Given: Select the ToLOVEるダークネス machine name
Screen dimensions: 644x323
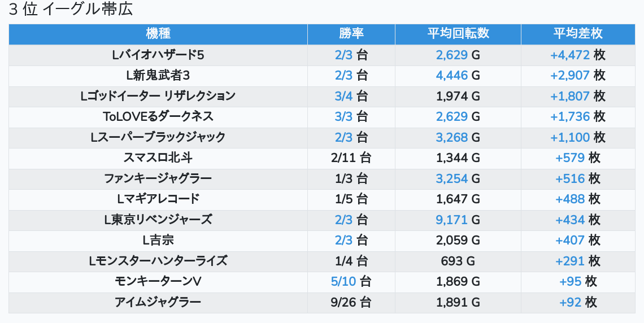Looking at the screenshot, I should pyautogui.click(x=158, y=116).
